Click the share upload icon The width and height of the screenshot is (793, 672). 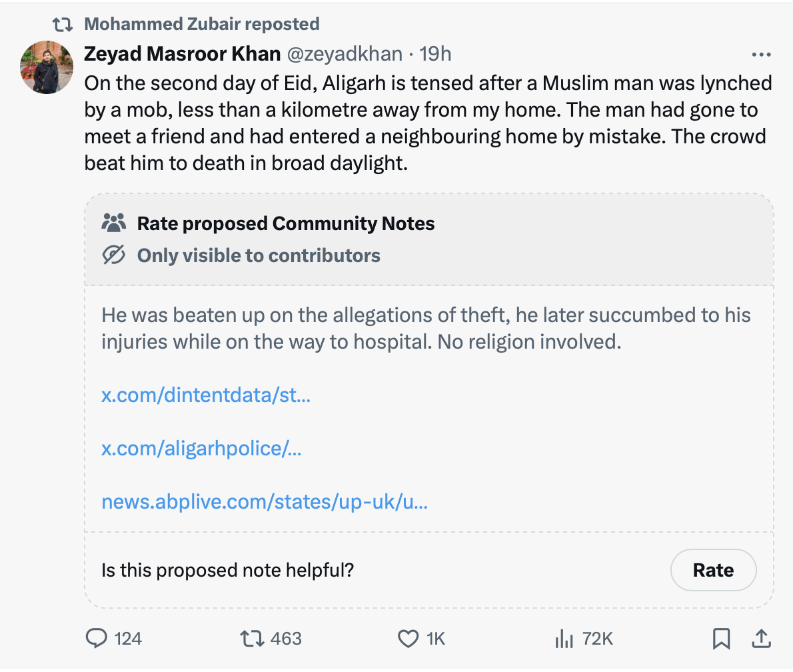[760, 639]
